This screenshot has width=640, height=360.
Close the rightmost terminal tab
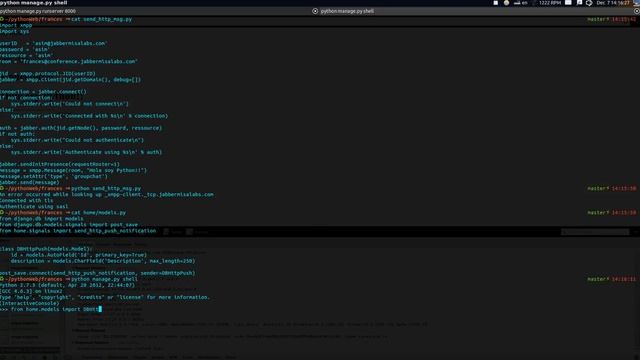click(637, 11)
